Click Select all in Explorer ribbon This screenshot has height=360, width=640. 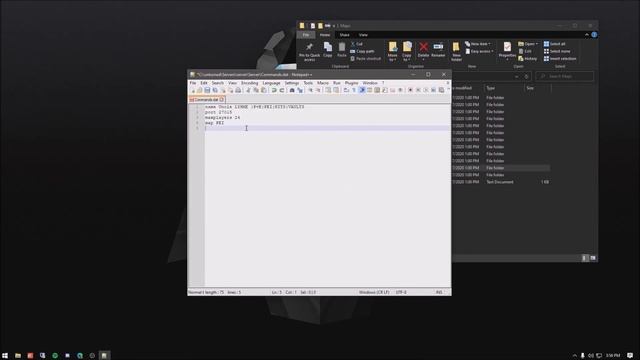point(555,44)
